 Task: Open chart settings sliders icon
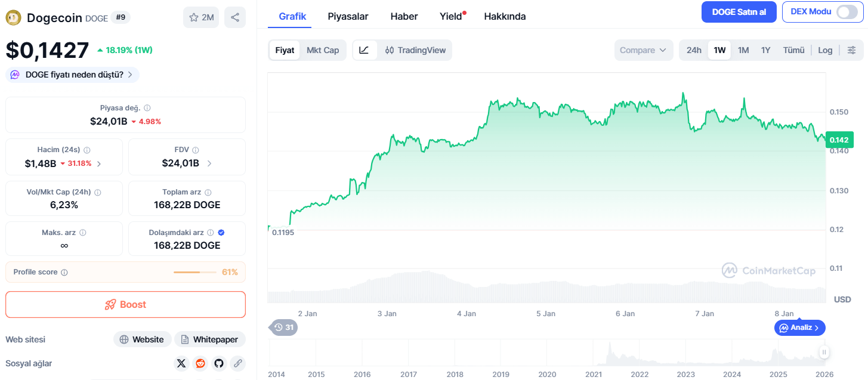click(852, 50)
